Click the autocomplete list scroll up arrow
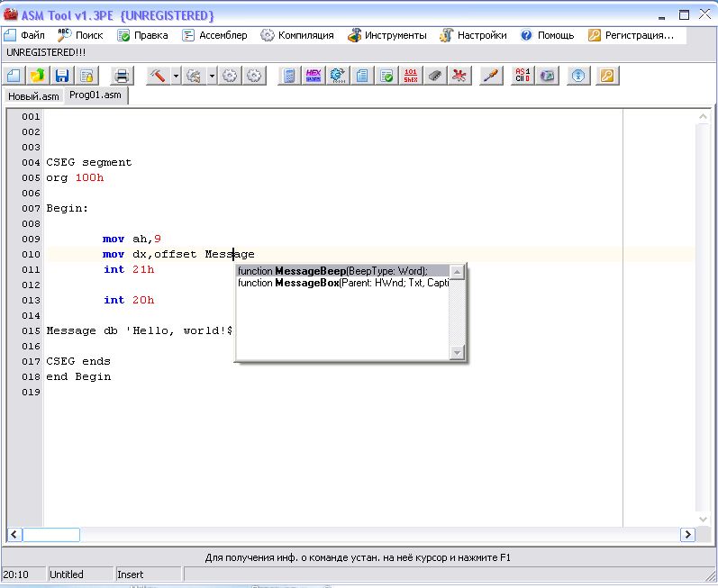 (x=457, y=272)
